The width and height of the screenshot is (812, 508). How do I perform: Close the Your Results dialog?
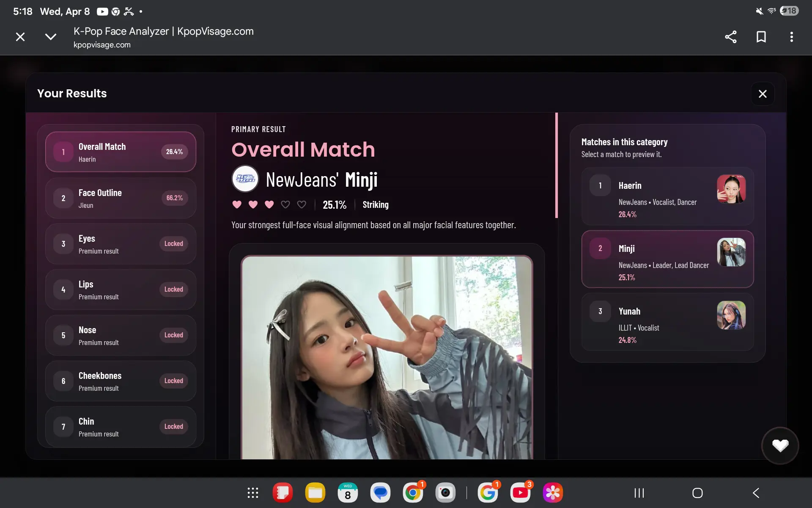point(763,94)
